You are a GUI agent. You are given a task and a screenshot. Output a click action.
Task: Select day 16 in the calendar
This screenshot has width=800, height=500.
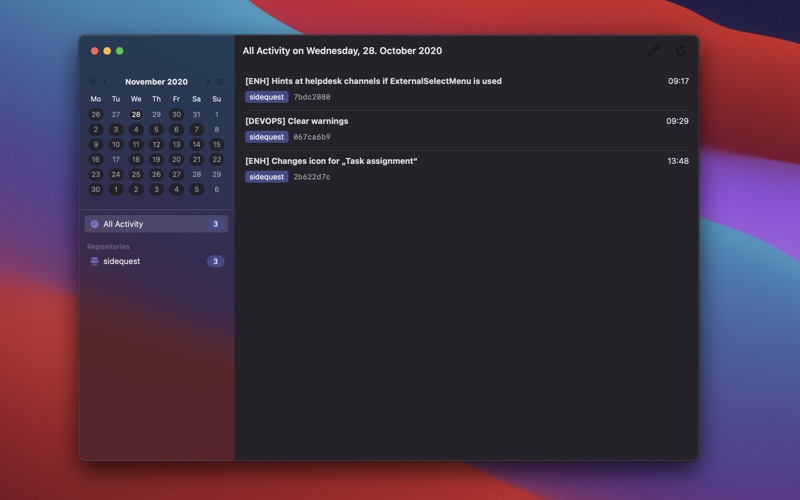[x=95, y=159]
